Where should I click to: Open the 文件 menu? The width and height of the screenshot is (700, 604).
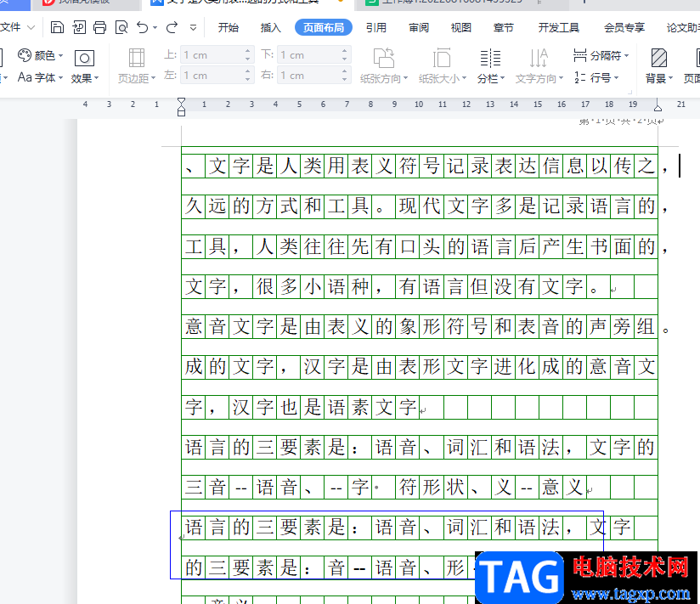pos(16,28)
